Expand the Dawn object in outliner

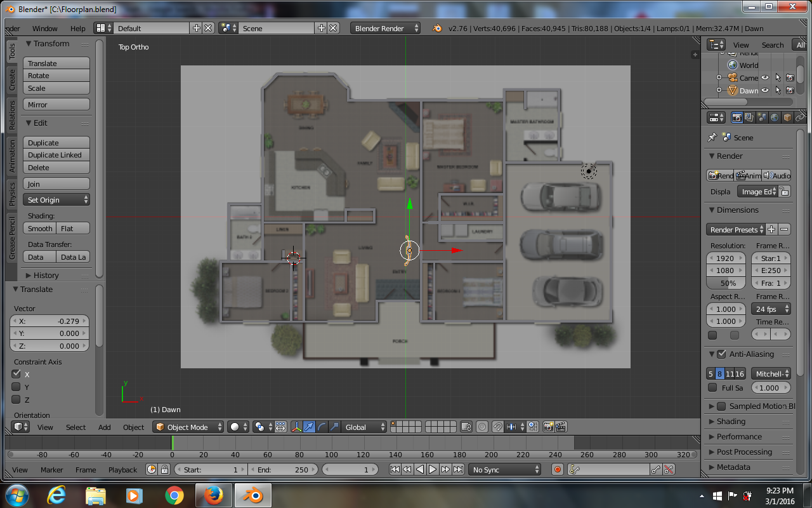719,90
